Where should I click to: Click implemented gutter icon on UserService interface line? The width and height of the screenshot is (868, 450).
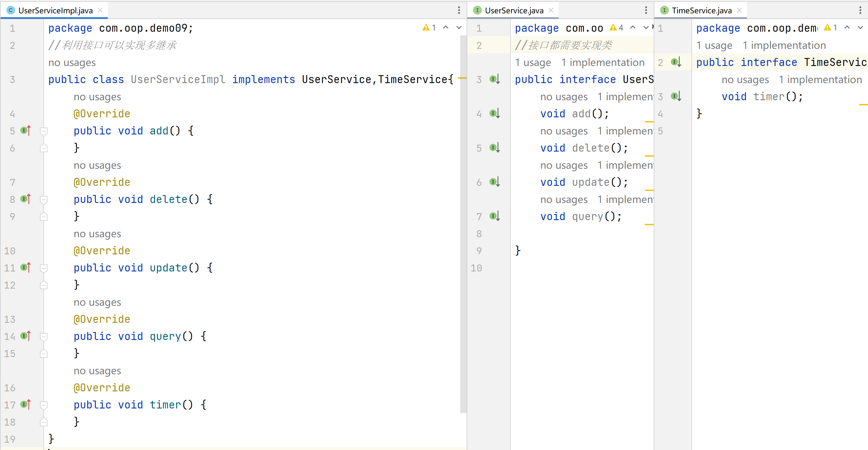point(494,79)
